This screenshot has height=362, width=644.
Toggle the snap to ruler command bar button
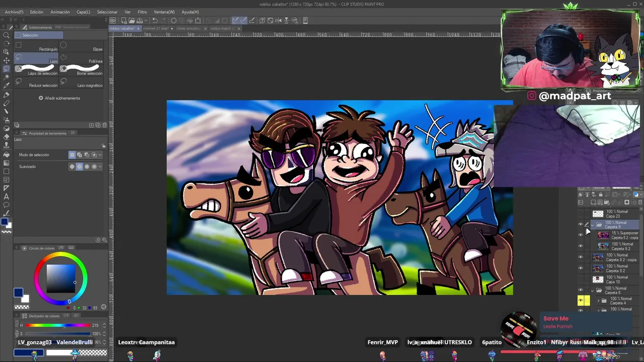pos(235,21)
